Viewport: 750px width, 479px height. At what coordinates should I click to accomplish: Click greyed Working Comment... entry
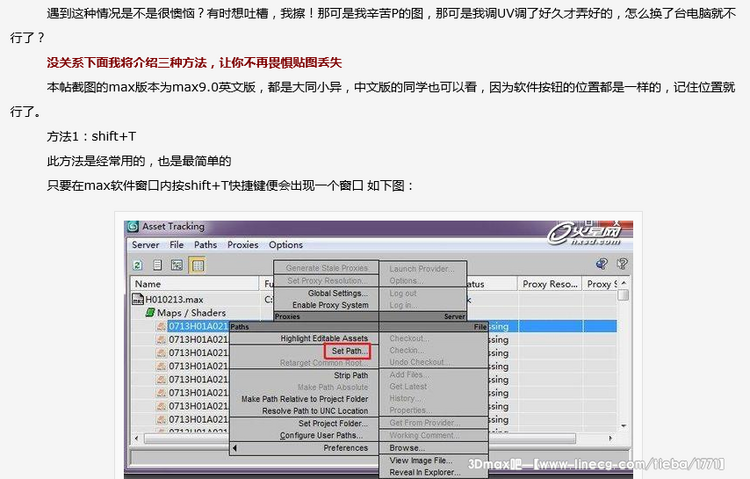click(424, 435)
